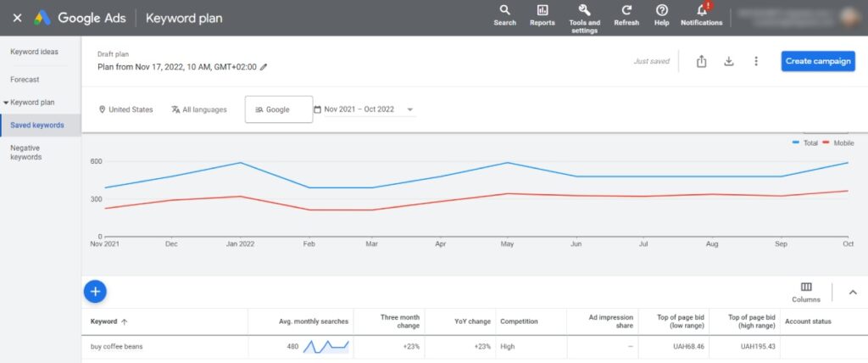This screenshot has width=868, height=363.
Task: Sort by YoY change column
Action: pos(472,321)
